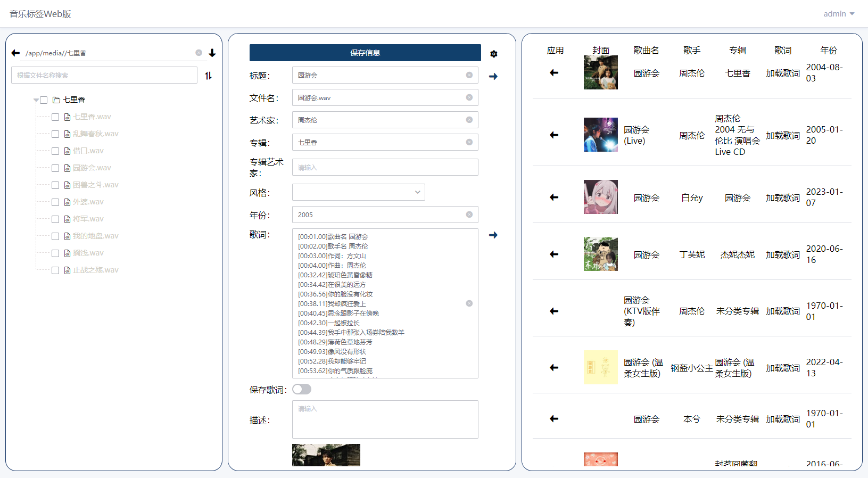Open the admin user menu
868x478 pixels.
(839, 14)
